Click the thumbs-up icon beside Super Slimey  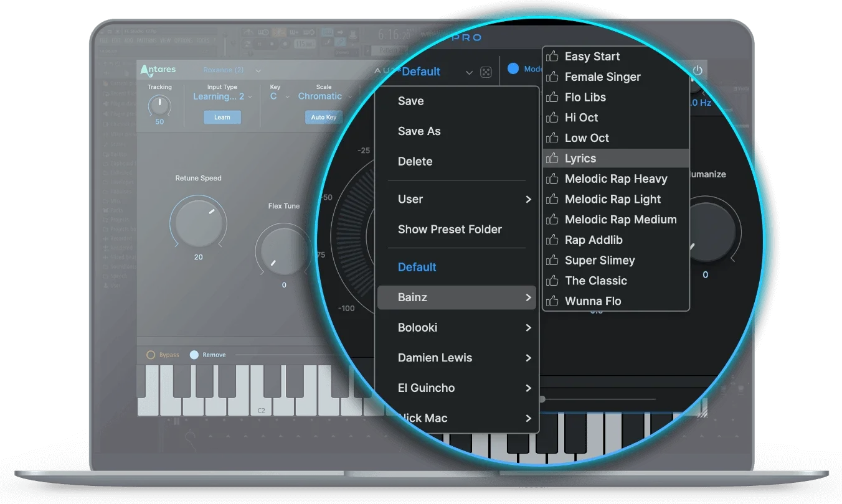pos(552,260)
